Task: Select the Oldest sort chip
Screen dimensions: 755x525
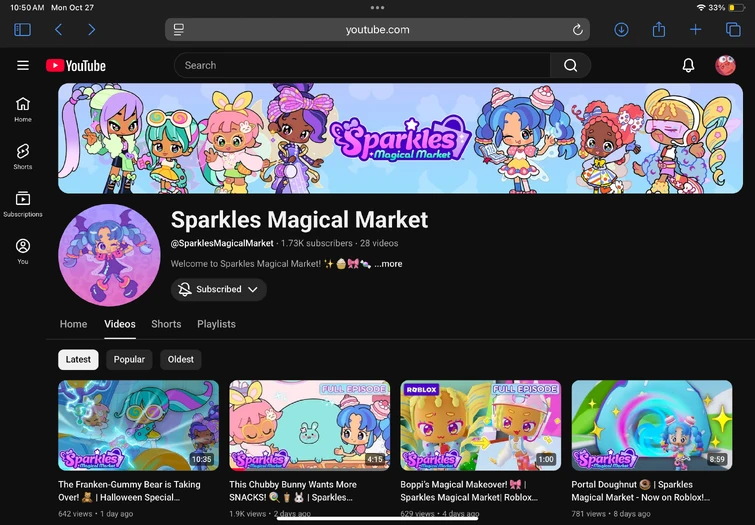Action: coord(181,359)
